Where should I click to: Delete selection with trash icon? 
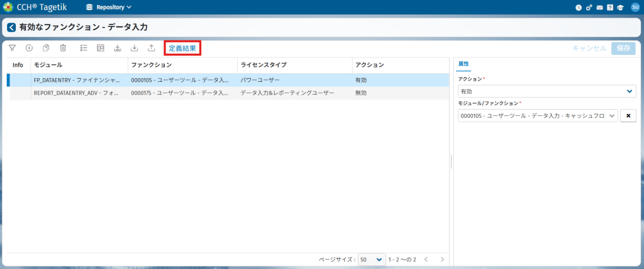click(x=63, y=48)
